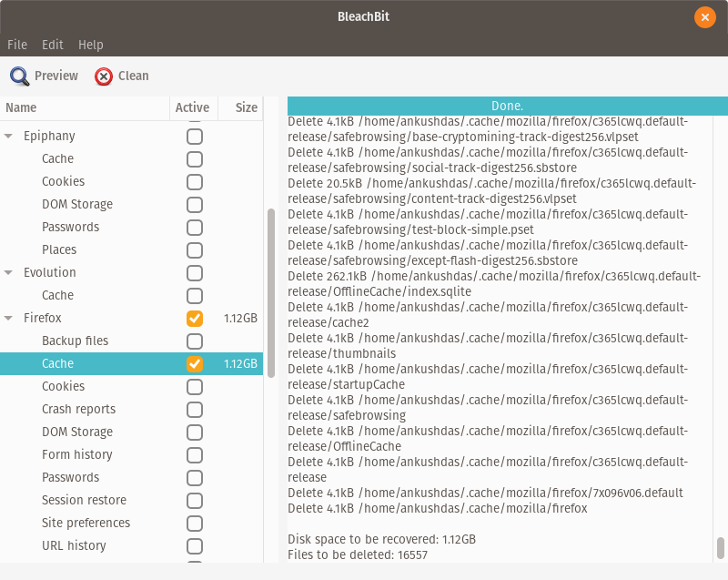Open the File menu
The width and height of the screenshot is (728, 580).
click(x=17, y=45)
